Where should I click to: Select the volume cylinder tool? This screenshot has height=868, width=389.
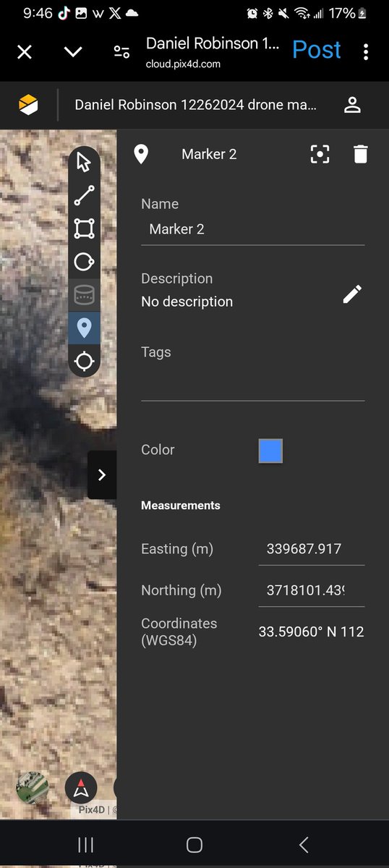pyautogui.click(x=84, y=294)
